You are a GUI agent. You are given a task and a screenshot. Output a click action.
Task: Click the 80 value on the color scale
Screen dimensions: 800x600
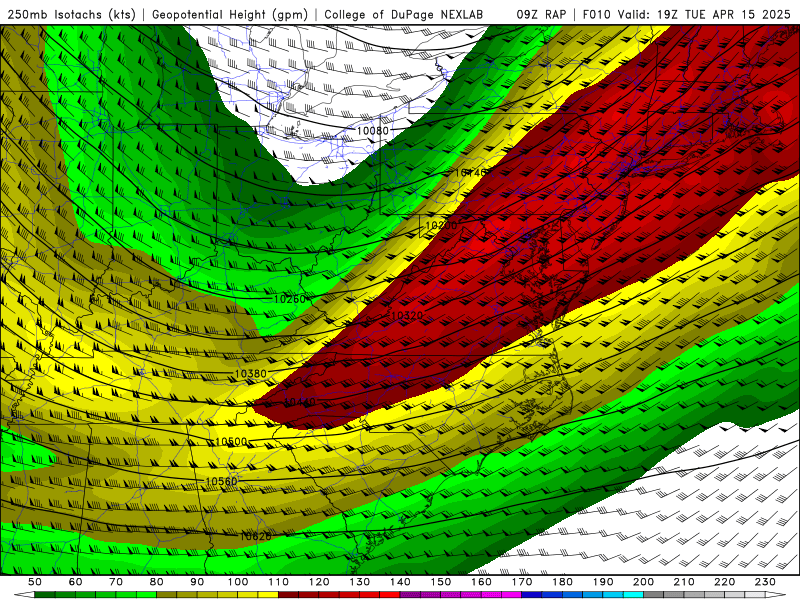(157, 582)
